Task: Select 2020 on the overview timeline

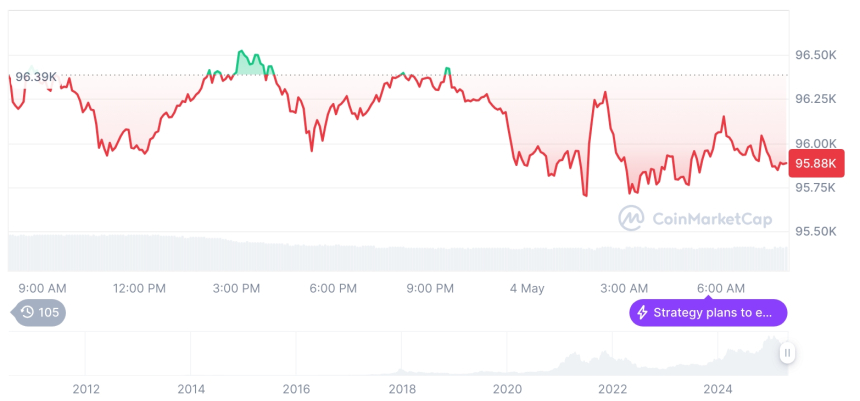Action: (x=507, y=388)
